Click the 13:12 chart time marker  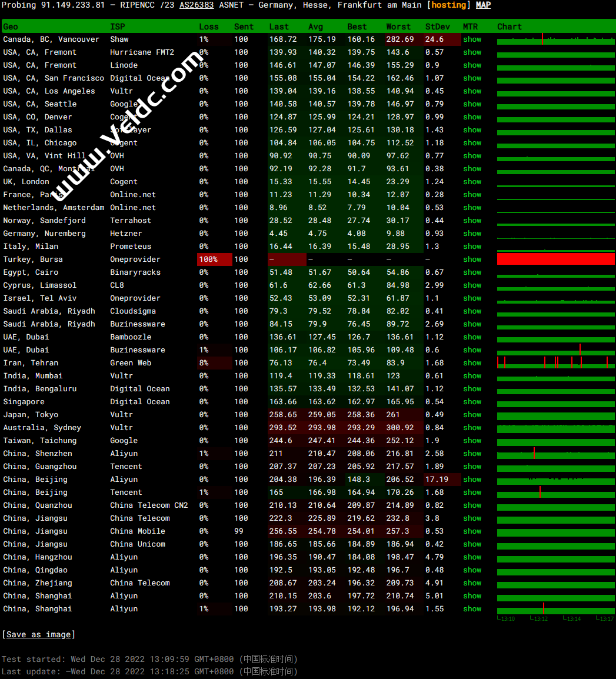(539, 619)
